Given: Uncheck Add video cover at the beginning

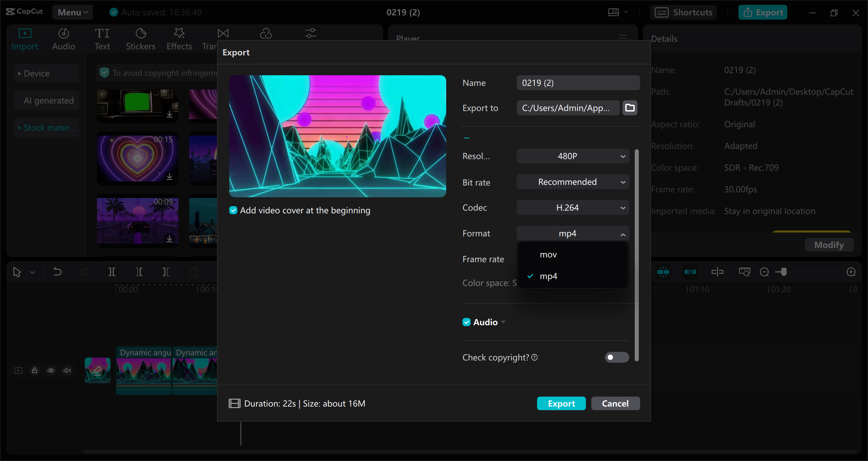Looking at the screenshot, I should click(233, 210).
